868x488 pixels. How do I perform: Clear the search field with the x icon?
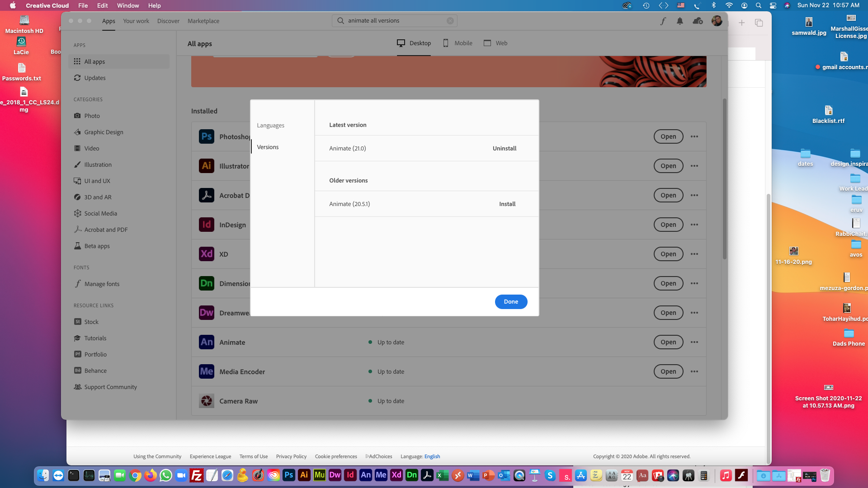[450, 20]
